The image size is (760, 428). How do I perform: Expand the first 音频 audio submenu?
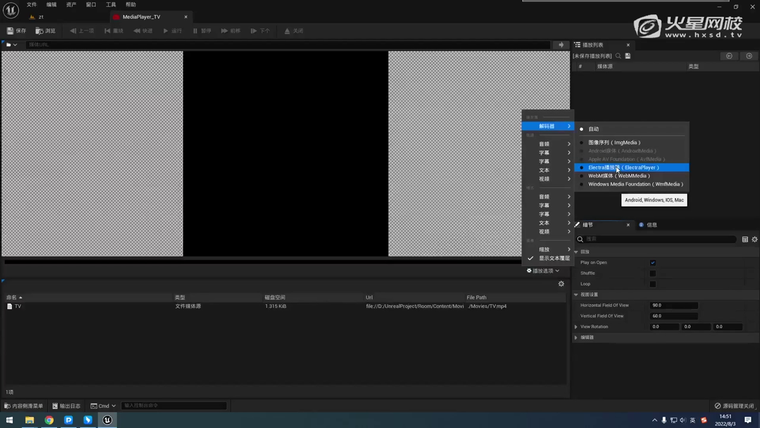[548, 144]
